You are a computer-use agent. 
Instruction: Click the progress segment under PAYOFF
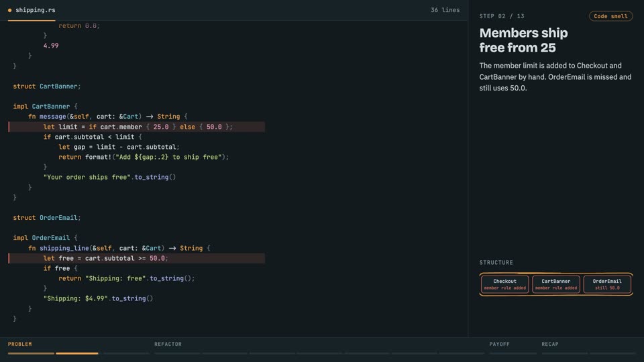click(x=513, y=353)
